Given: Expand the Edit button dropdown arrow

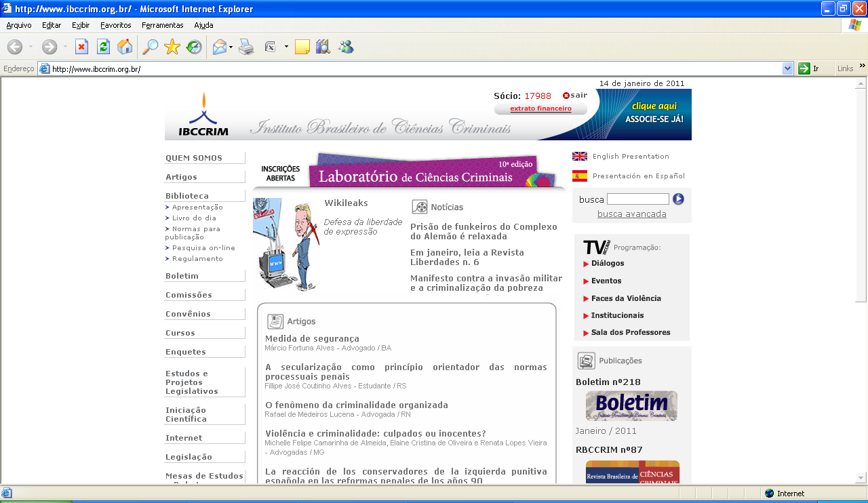Looking at the screenshot, I should point(286,47).
